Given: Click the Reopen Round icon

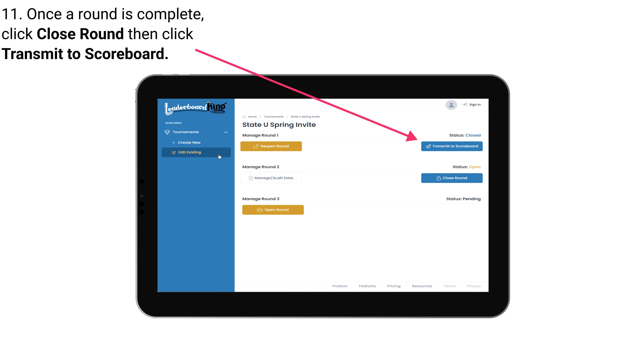Looking at the screenshot, I should (x=256, y=146).
